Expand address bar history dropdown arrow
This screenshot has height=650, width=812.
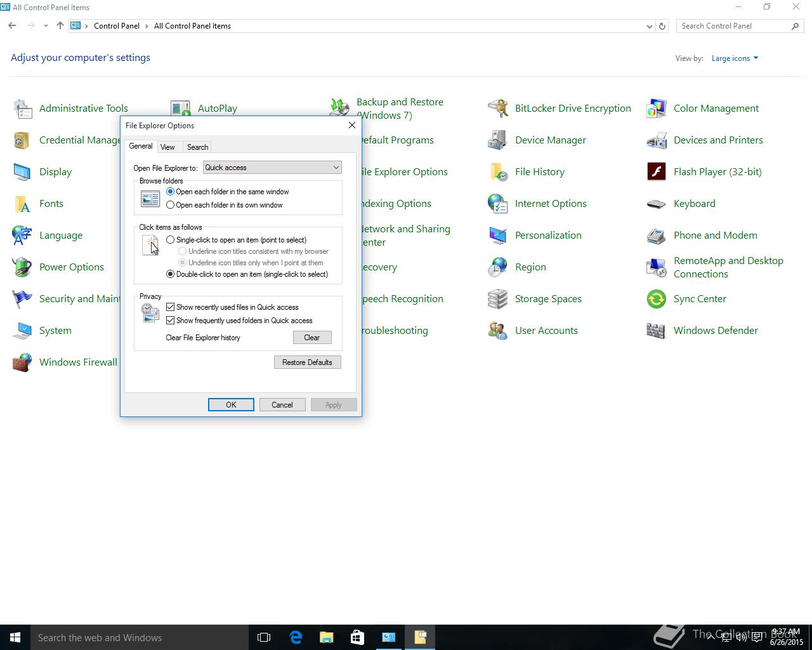[649, 26]
